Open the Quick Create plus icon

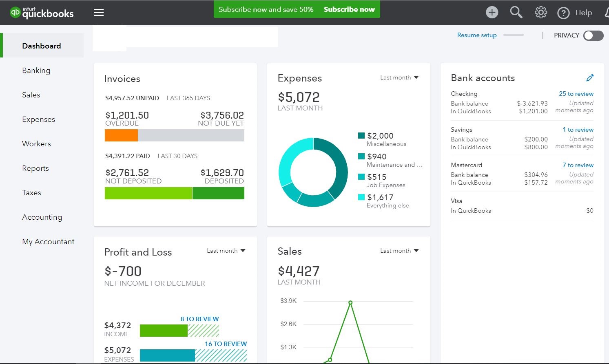click(x=492, y=12)
